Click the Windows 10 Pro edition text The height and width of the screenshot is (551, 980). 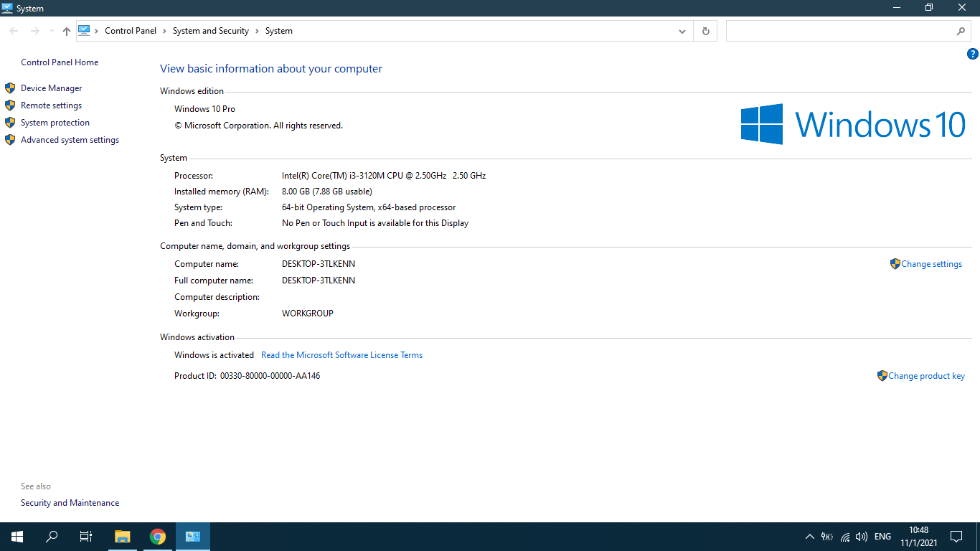(204, 109)
